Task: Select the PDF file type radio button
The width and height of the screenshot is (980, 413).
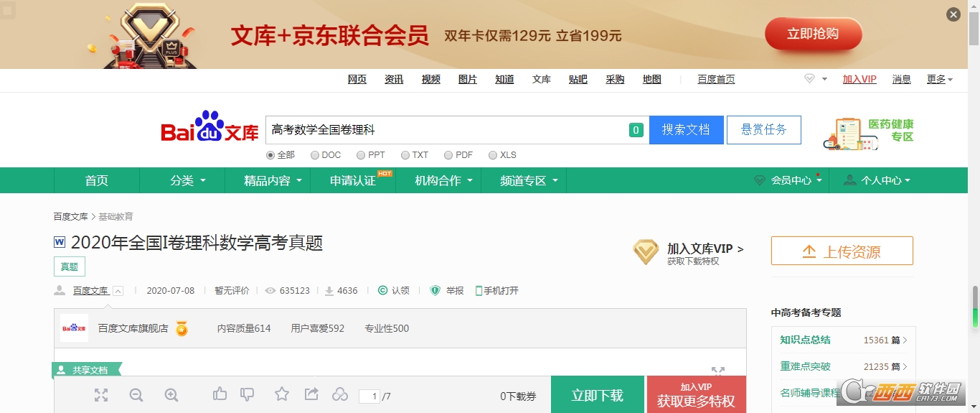Action: click(448, 155)
